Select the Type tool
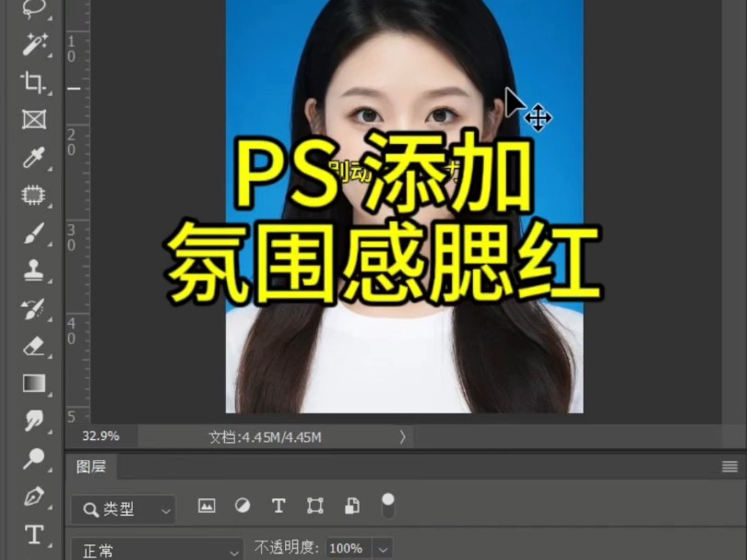The height and width of the screenshot is (560, 747). point(32,535)
